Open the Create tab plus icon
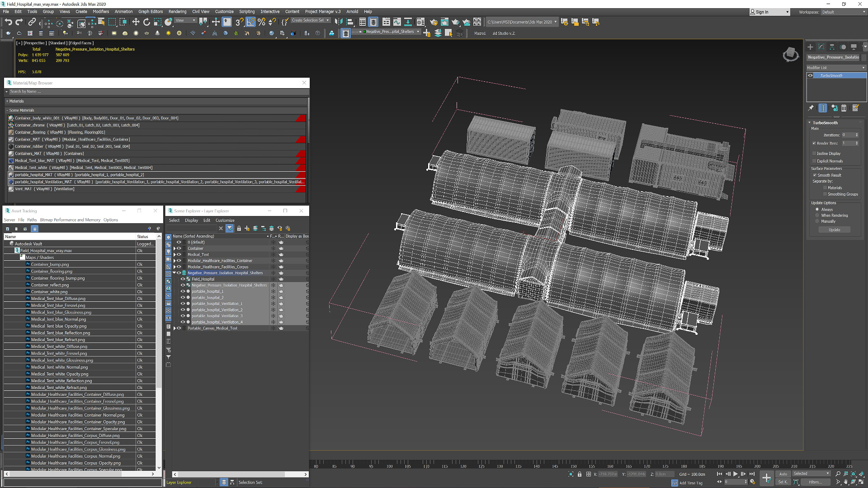Viewport: 868px width, 488px height. [810, 47]
